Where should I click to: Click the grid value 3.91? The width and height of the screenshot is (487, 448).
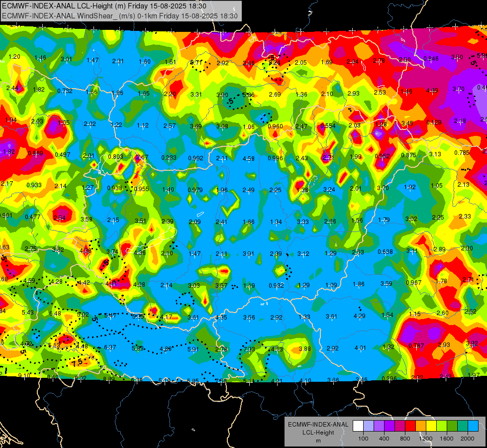(x=248, y=254)
